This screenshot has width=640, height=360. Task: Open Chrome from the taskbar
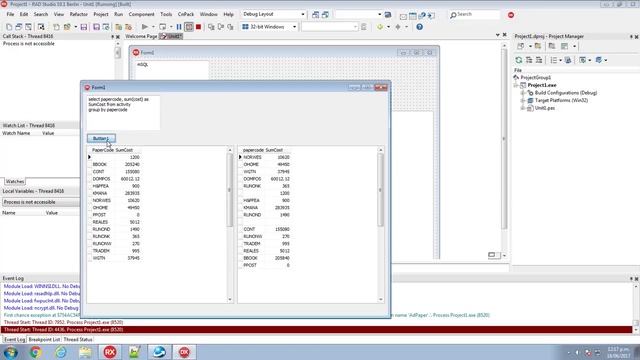point(36,352)
